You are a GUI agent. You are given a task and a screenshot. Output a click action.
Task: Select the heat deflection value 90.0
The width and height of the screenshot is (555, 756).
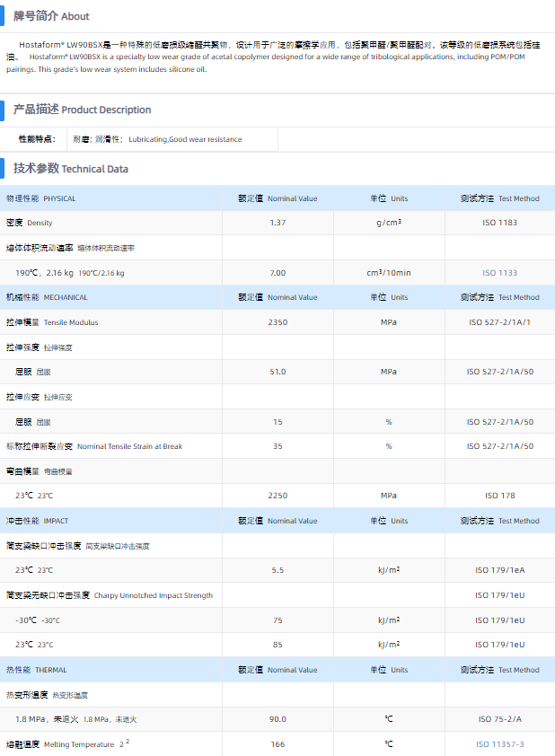click(x=277, y=719)
